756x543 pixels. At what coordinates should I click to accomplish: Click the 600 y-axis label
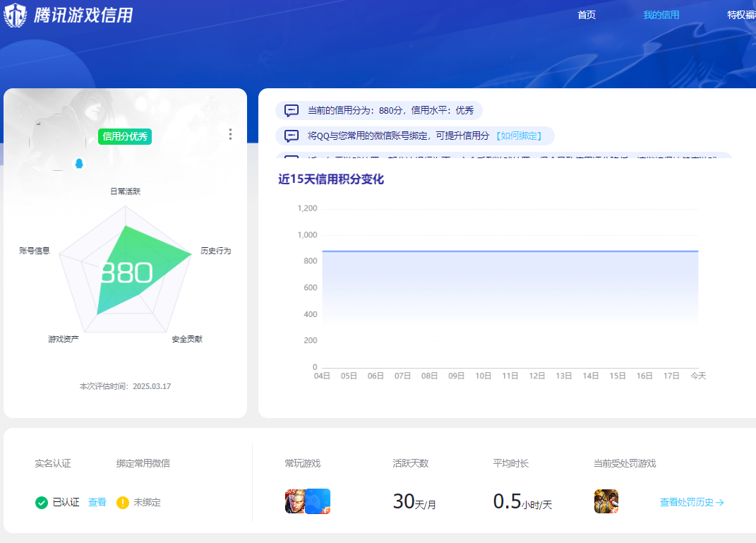tap(311, 287)
